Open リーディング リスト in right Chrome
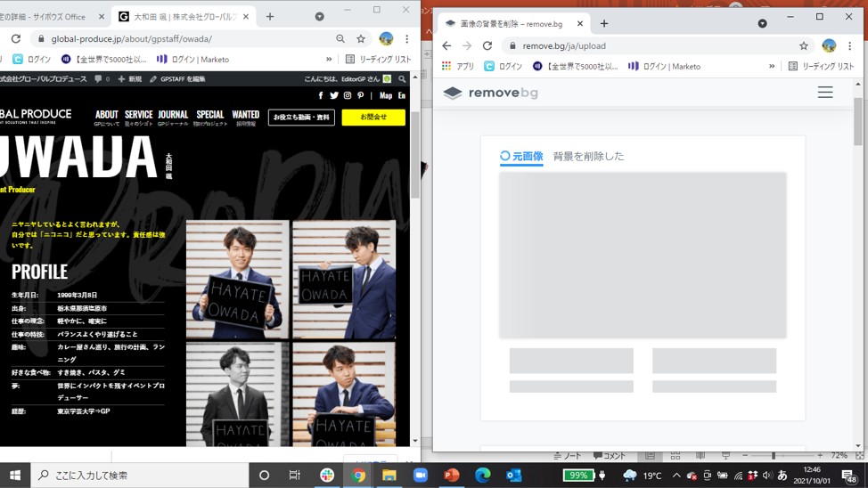 [822, 67]
